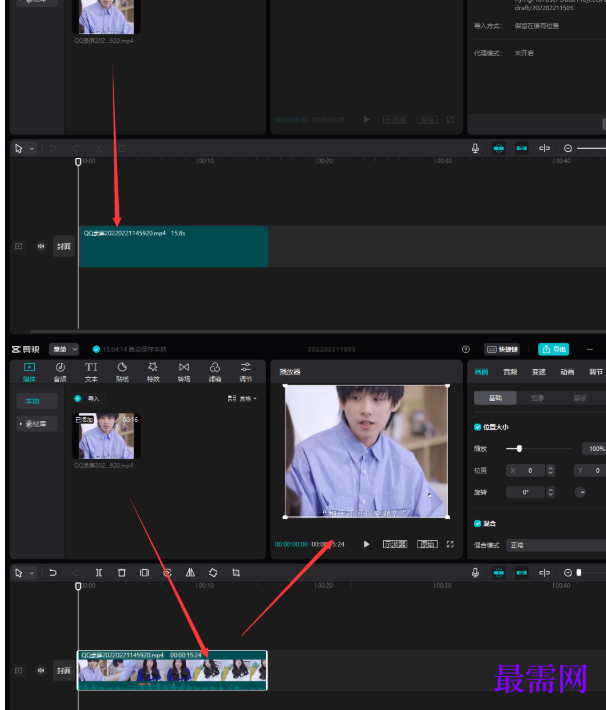Screen dimensions: 606x710
Task: Adjust the 缩放 scale slider handle
Action: click(519, 448)
